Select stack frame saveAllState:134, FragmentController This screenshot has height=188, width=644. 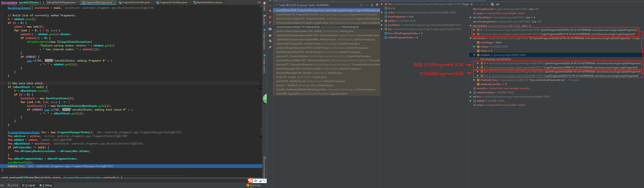point(327,14)
